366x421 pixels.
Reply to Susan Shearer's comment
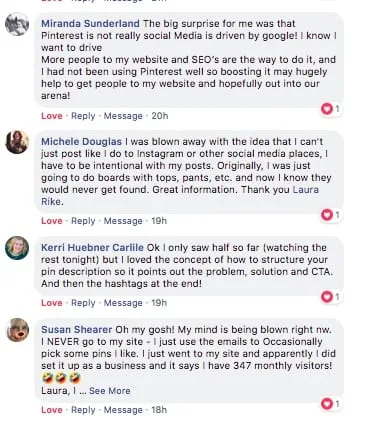point(83,410)
